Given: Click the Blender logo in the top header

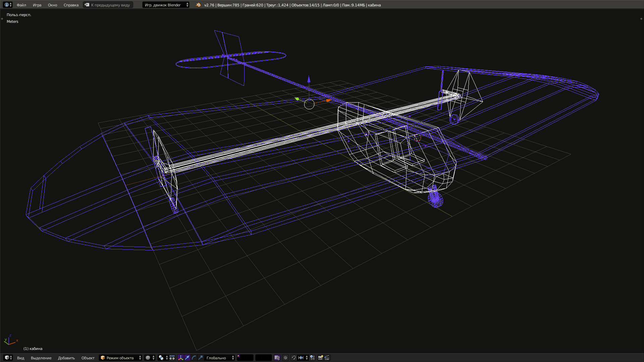Looking at the screenshot, I should [x=198, y=5].
